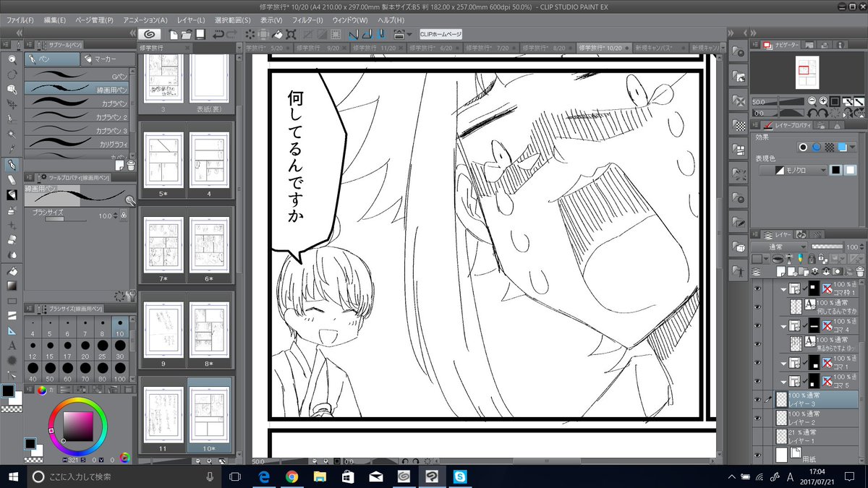This screenshot has height=488, width=868.
Task: Select the Zoom magnifier tool
Action: point(12,59)
